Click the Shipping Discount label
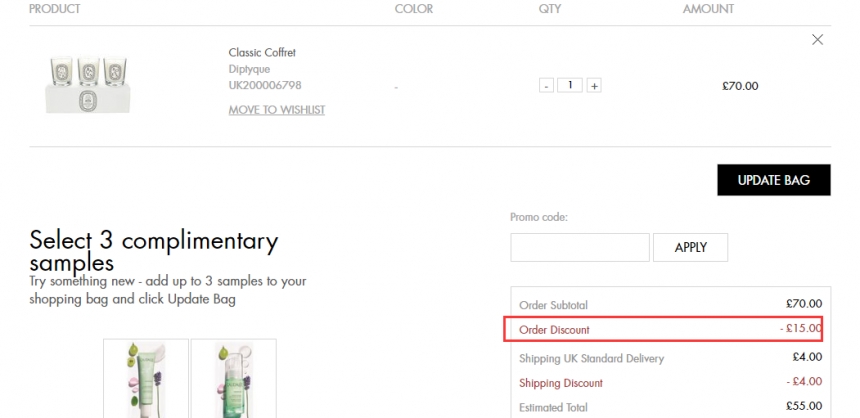This screenshot has height=418, width=860. point(561,383)
